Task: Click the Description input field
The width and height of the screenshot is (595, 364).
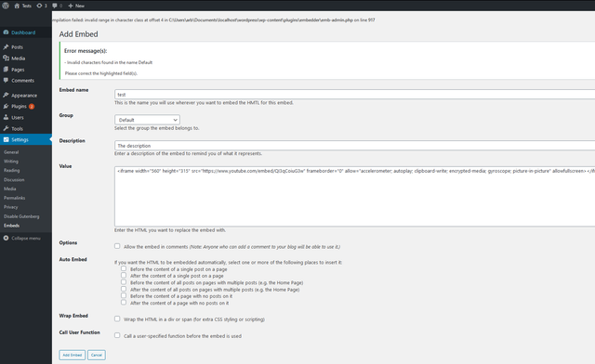Action: [x=355, y=145]
